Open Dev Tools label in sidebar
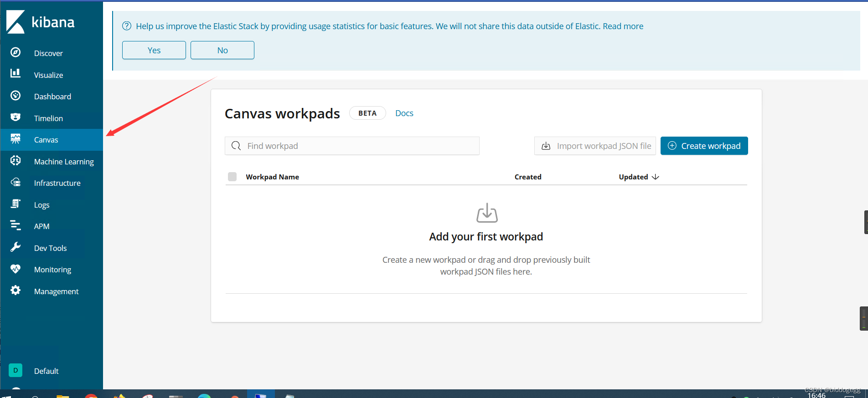 50,248
